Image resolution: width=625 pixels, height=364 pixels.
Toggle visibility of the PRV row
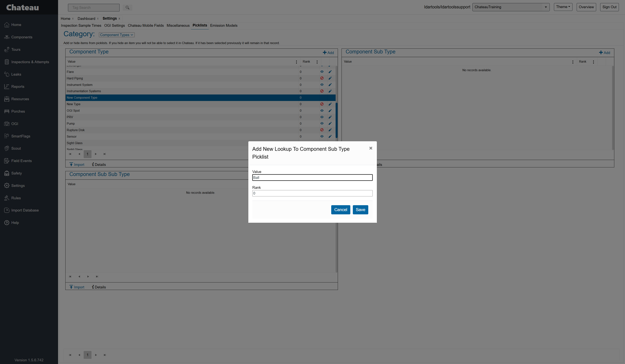point(322,117)
